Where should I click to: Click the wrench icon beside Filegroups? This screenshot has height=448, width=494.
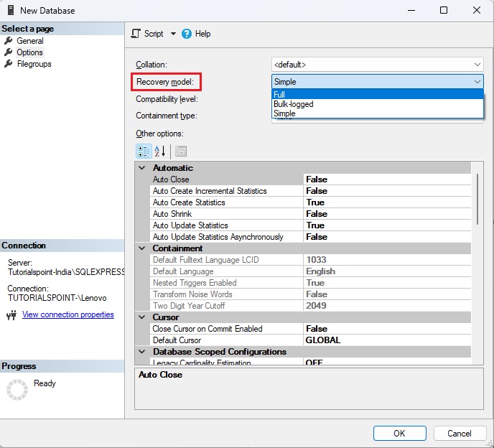click(x=9, y=64)
